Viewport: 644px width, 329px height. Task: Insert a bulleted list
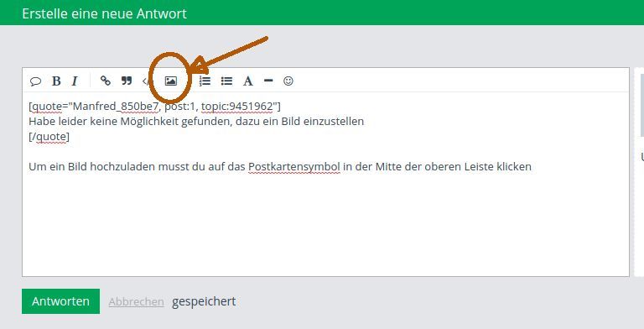coord(226,81)
